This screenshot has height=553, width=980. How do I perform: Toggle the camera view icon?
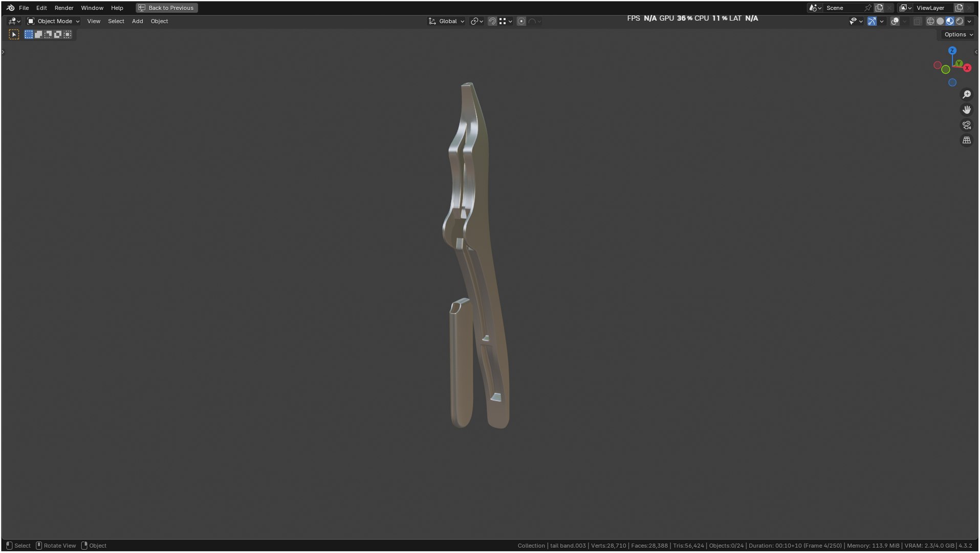coord(967,125)
